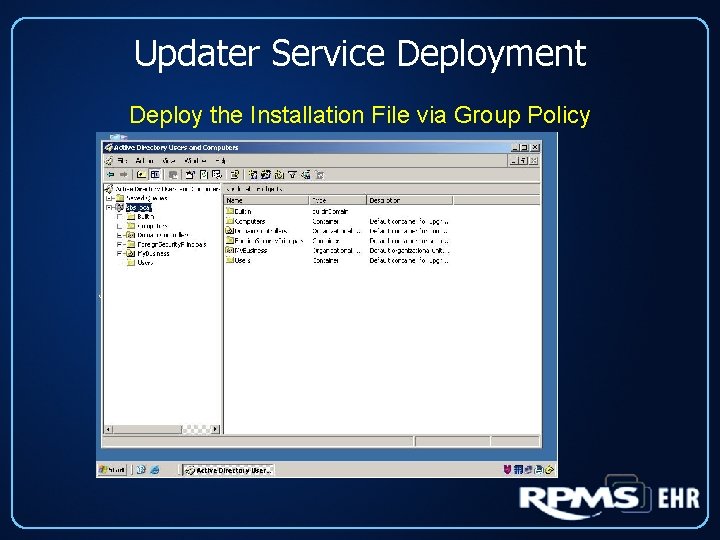Click the window icon in the title bar
The height and width of the screenshot is (540, 720).
pyautogui.click(x=108, y=147)
